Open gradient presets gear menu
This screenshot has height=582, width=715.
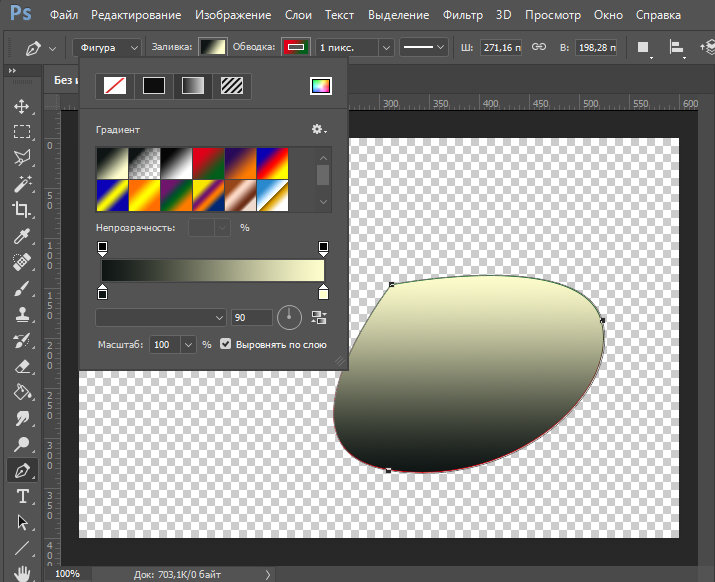tap(319, 130)
